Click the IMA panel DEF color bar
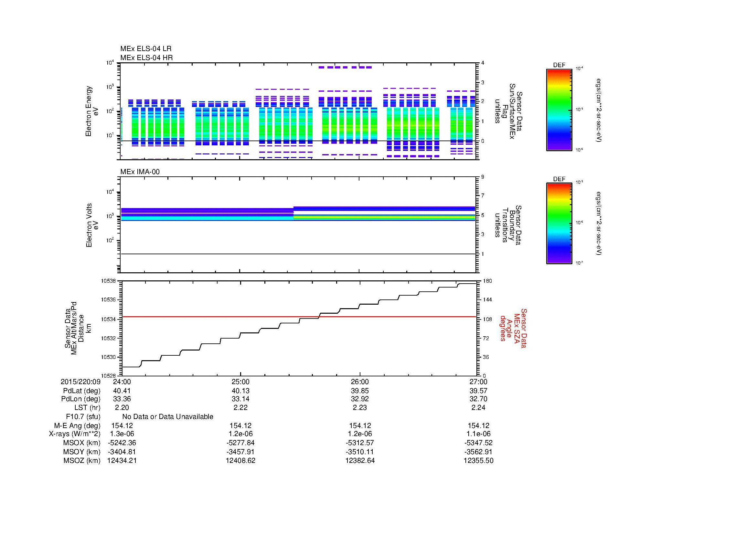The width and height of the screenshot is (756, 534). click(x=559, y=224)
